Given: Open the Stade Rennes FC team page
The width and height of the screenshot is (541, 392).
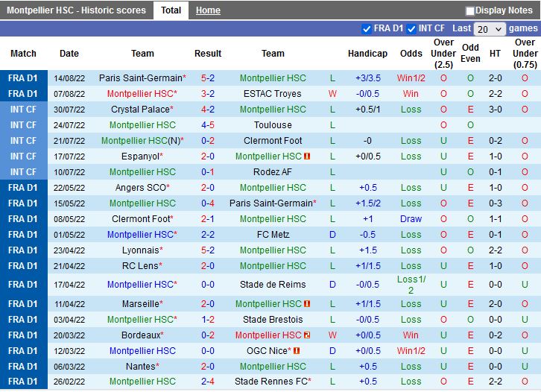Looking at the screenshot, I should 270,382.
